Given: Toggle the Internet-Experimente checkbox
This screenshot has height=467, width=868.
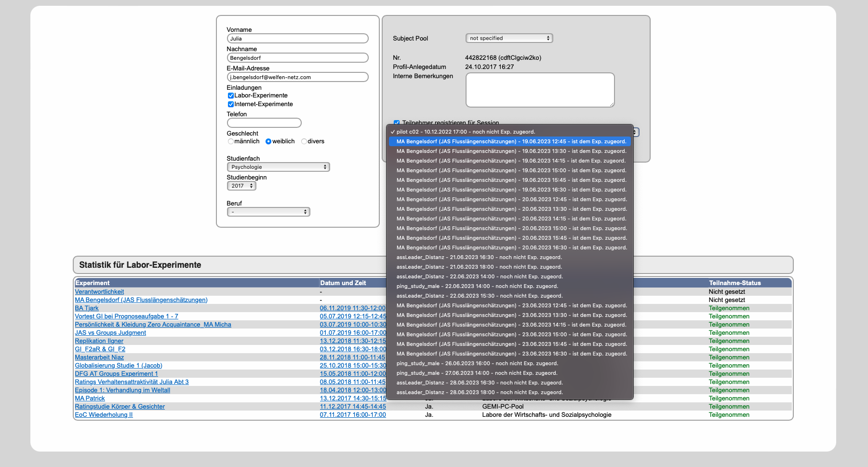Looking at the screenshot, I should click(x=231, y=104).
